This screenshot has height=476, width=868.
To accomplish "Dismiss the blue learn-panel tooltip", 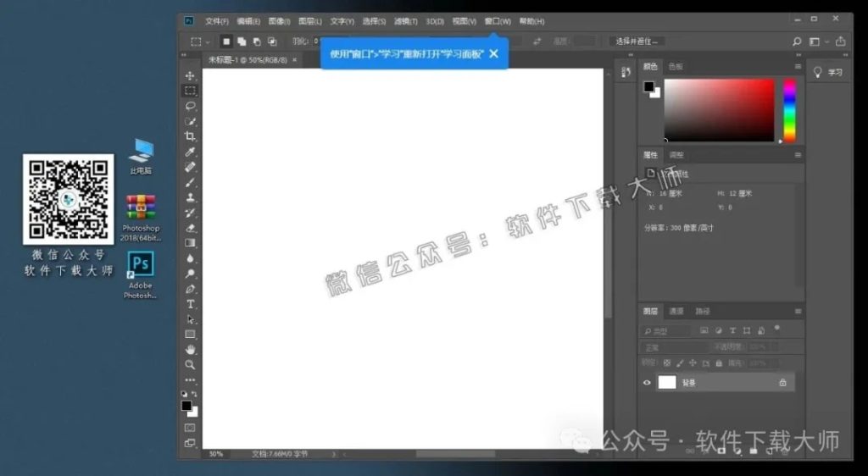I will coord(494,53).
